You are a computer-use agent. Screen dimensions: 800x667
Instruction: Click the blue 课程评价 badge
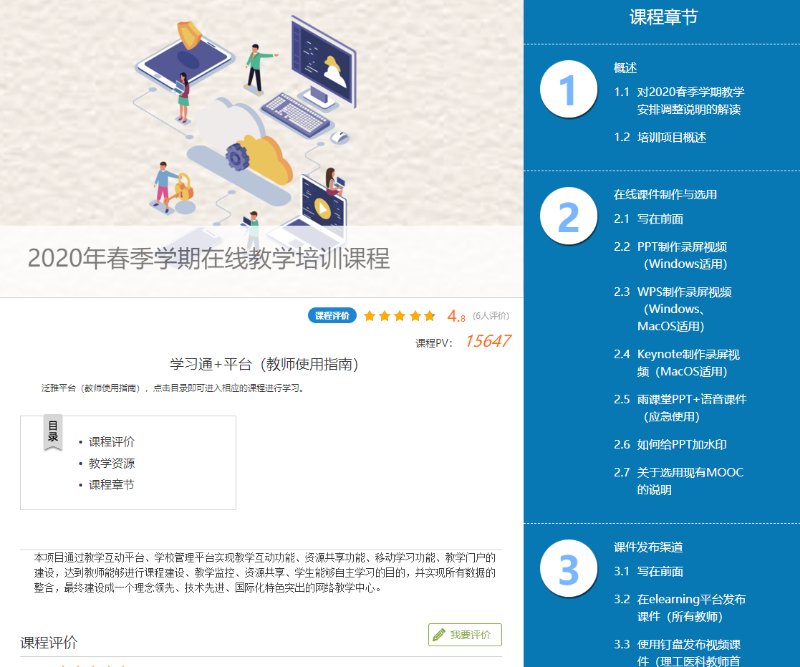[x=333, y=316]
